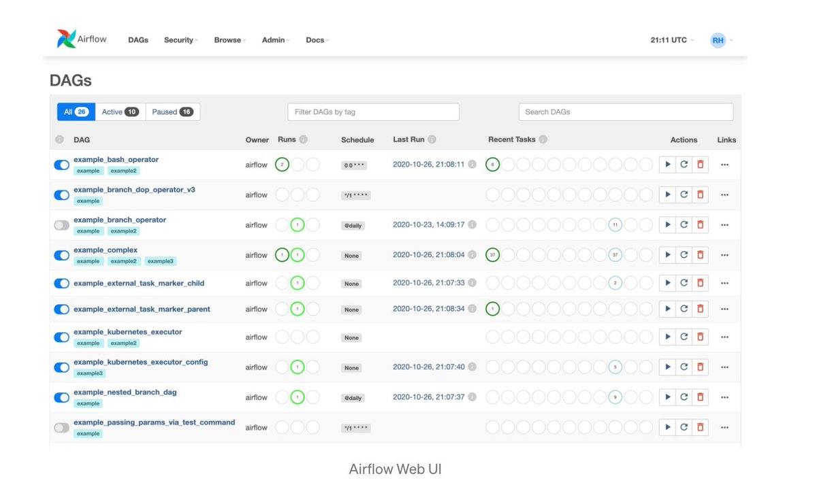Open the Browse dropdown menu
Screen dimensions: 817x504
point(230,40)
